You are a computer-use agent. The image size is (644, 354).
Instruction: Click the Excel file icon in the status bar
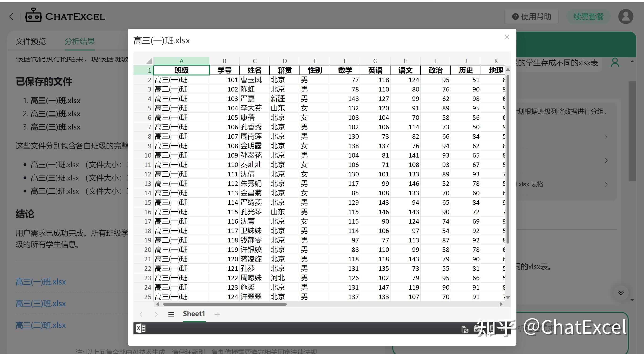[141, 328]
